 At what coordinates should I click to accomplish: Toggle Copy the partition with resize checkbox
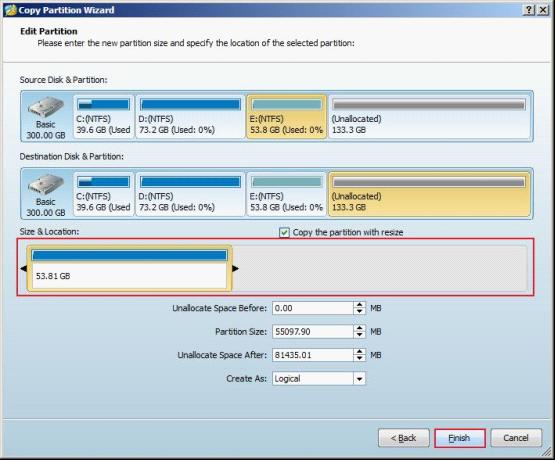tap(284, 232)
